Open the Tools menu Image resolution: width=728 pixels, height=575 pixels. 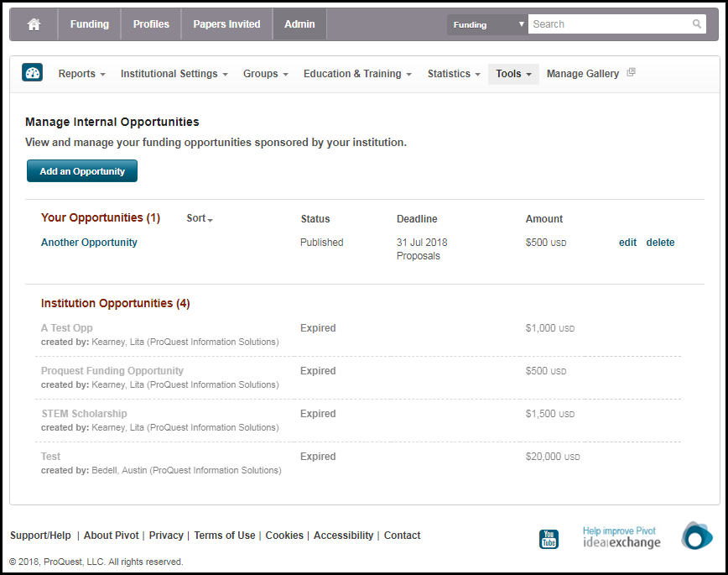(513, 74)
